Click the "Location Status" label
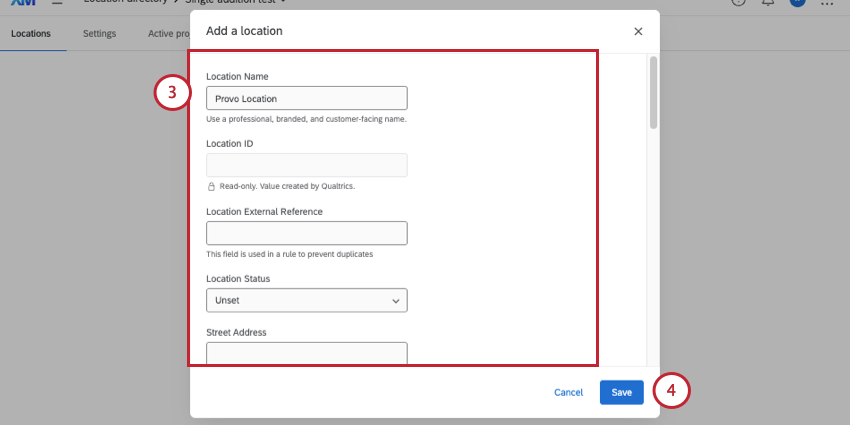 (238, 279)
